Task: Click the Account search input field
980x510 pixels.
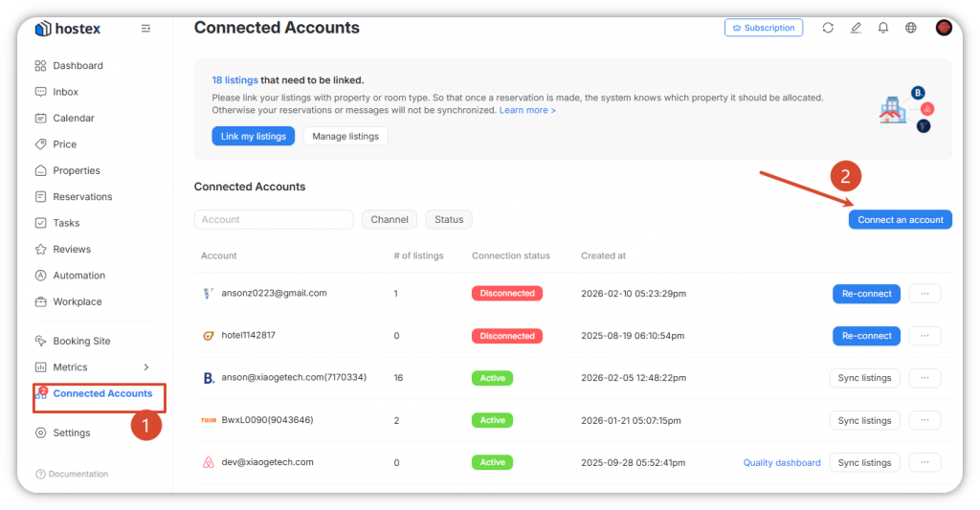Action: [x=274, y=219]
